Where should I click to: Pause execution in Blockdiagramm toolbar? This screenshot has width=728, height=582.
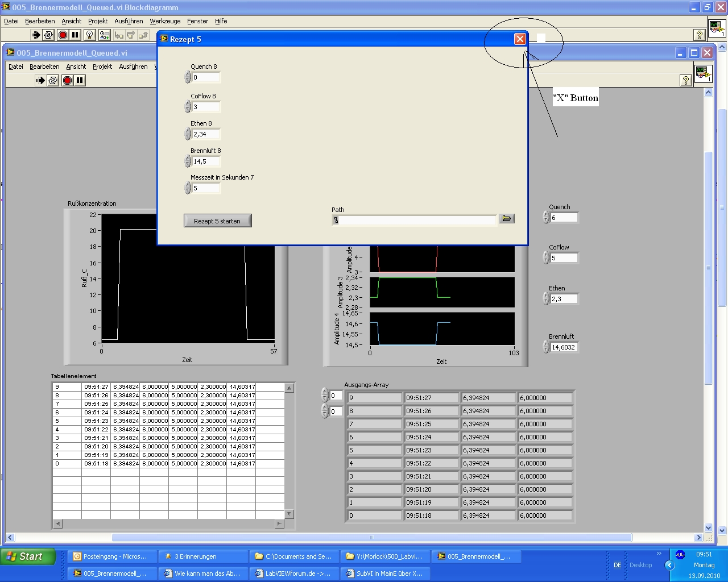pyautogui.click(x=75, y=35)
